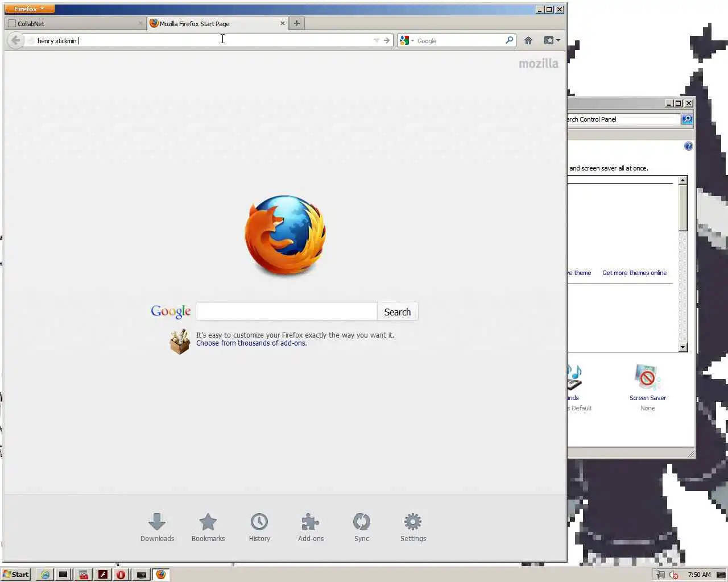
Task: Click the Control Panel search magnifier button
Action: pos(687,119)
